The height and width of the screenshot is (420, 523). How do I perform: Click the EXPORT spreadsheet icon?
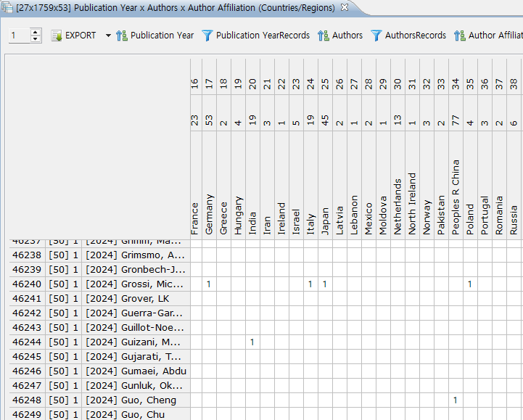pos(56,36)
